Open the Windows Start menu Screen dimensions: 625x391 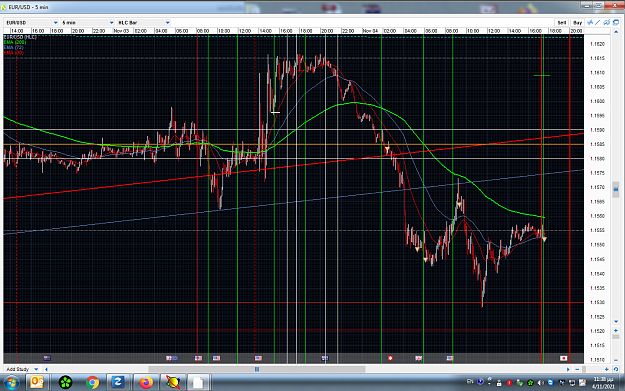(x=11, y=383)
